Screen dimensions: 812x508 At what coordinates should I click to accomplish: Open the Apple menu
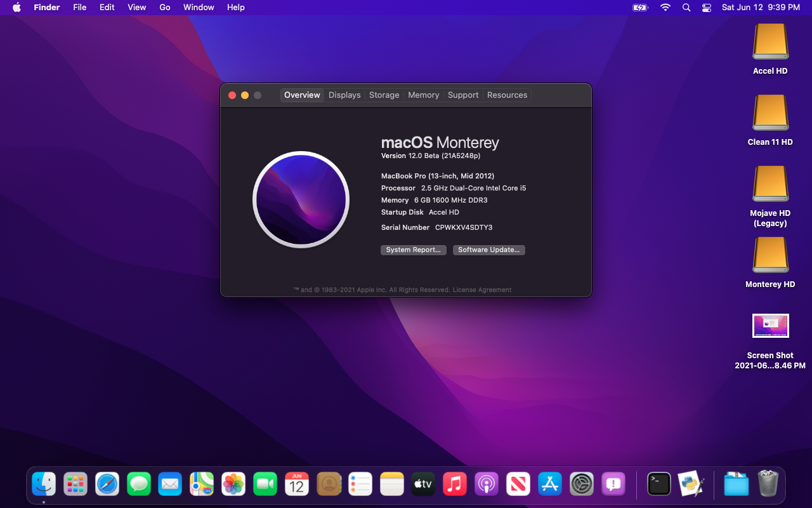(x=16, y=8)
